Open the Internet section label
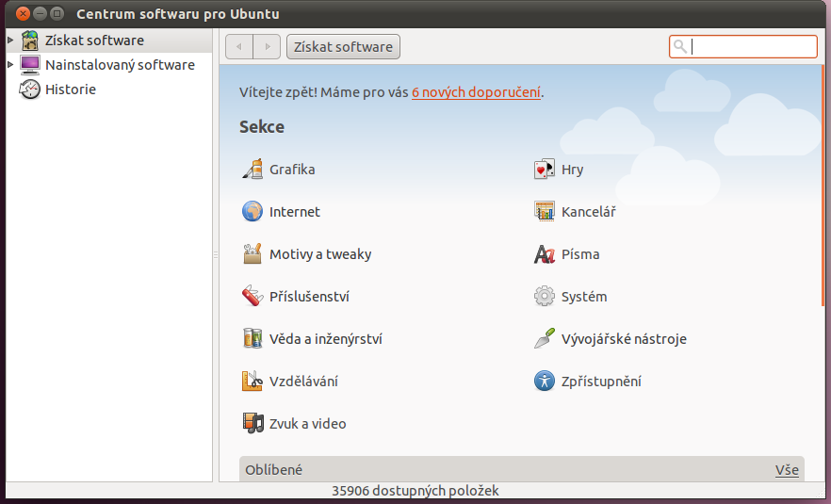 295,211
